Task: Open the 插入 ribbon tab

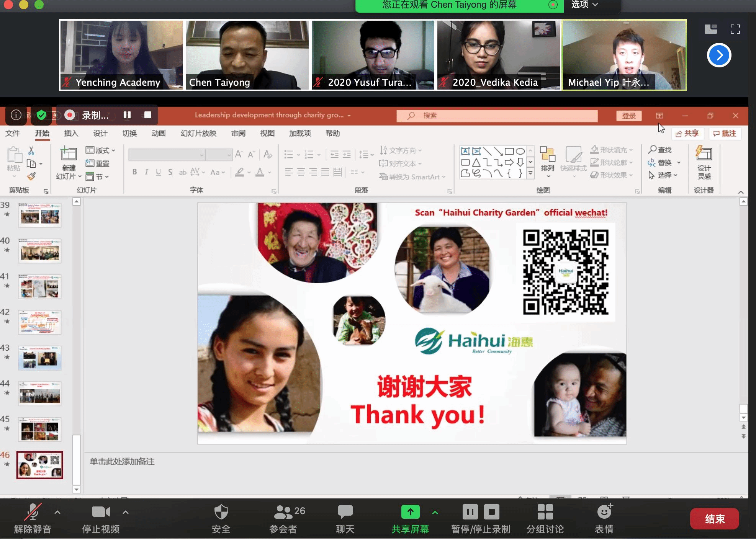Action: point(71,133)
